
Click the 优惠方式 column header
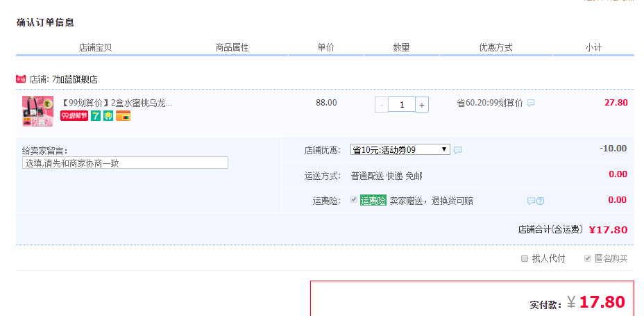(x=495, y=48)
